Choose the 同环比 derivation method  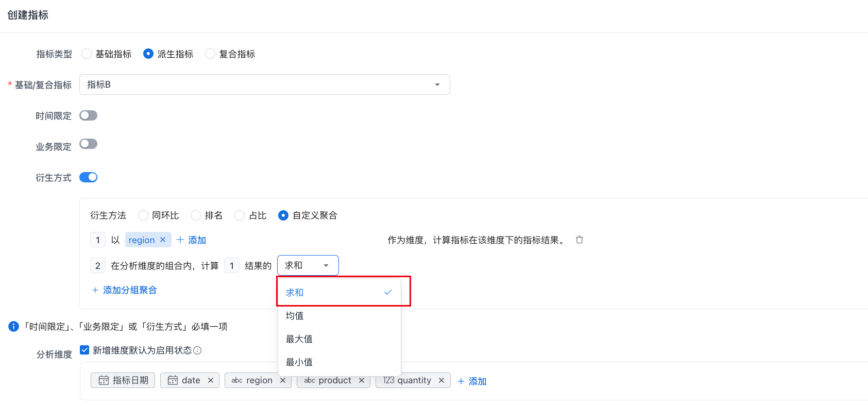[143, 215]
